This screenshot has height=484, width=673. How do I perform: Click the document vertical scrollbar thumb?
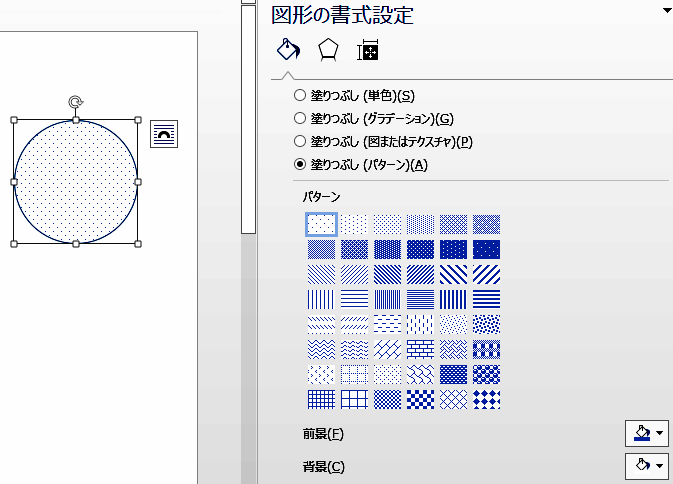tap(248, 120)
